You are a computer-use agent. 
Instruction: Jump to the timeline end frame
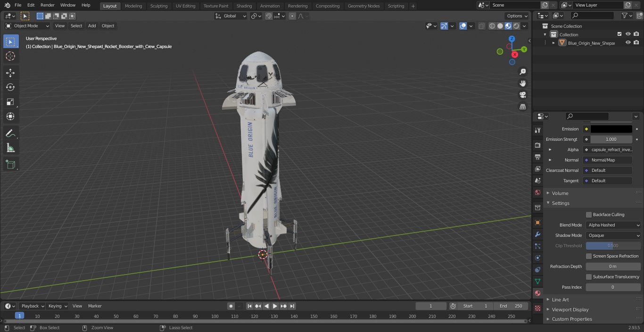[x=292, y=306]
